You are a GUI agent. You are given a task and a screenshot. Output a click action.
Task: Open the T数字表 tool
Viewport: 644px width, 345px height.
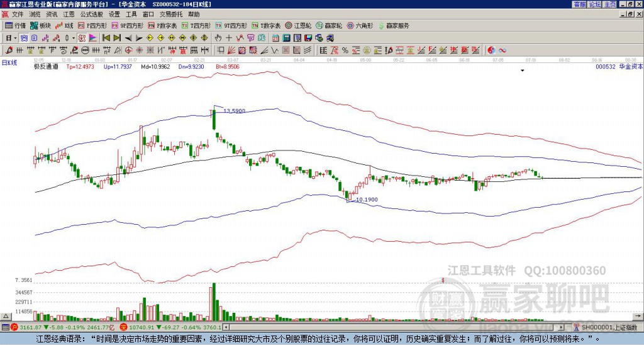(266, 25)
